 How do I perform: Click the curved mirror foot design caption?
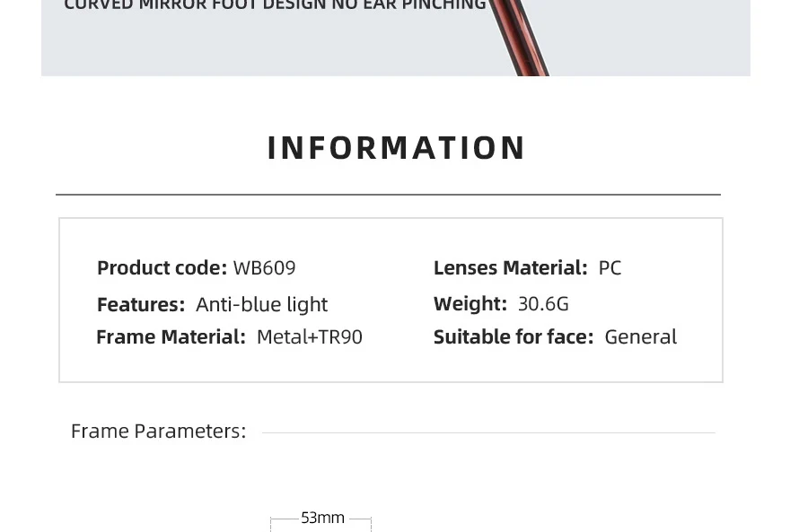coord(275,5)
